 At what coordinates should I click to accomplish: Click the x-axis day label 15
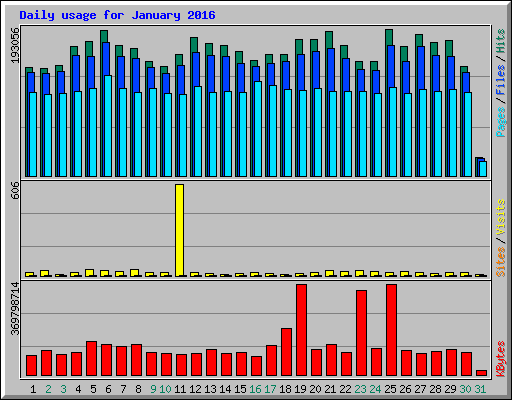(x=240, y=389)
